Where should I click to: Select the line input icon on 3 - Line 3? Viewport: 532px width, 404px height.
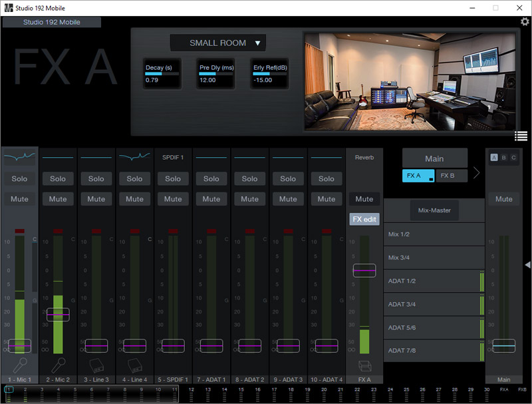[96, 365]
